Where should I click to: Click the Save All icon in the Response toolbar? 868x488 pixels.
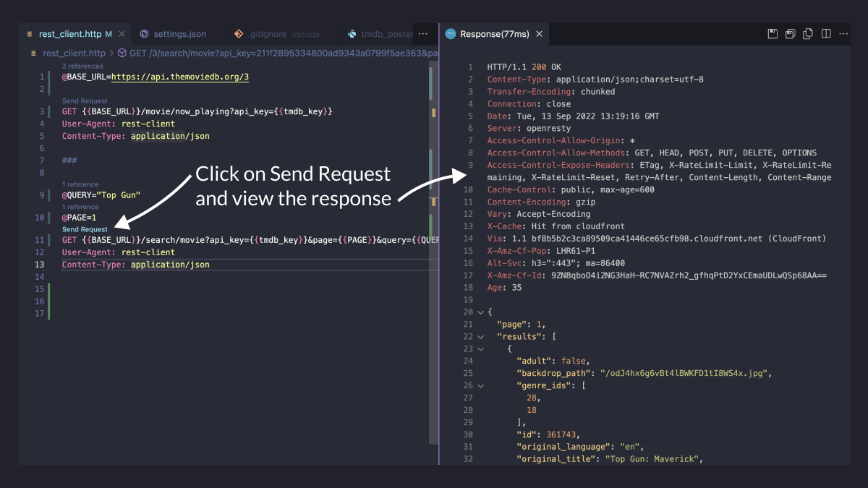pos(790,33)
